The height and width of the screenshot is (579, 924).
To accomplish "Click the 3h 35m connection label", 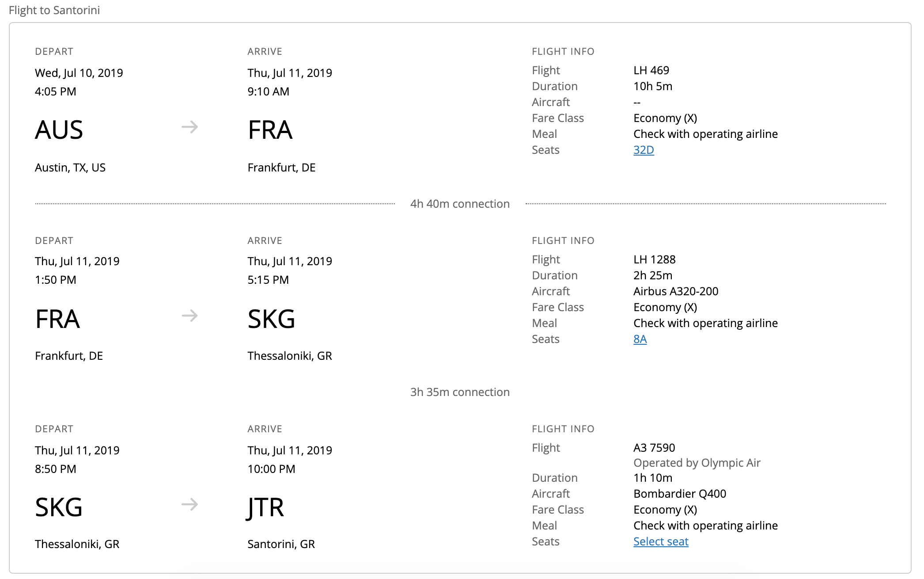I will click(x=459, y=392).
